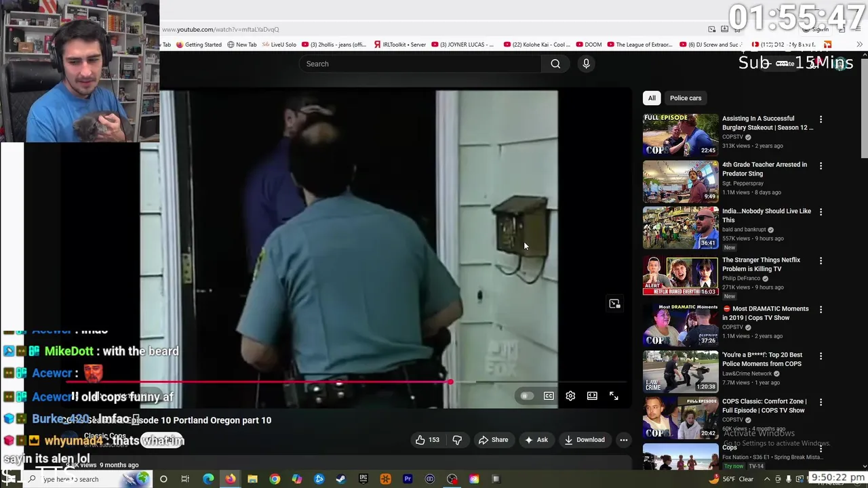868x488 pixels.
Task: Open Steam from the taskbar
Action: tap(341, 479)
